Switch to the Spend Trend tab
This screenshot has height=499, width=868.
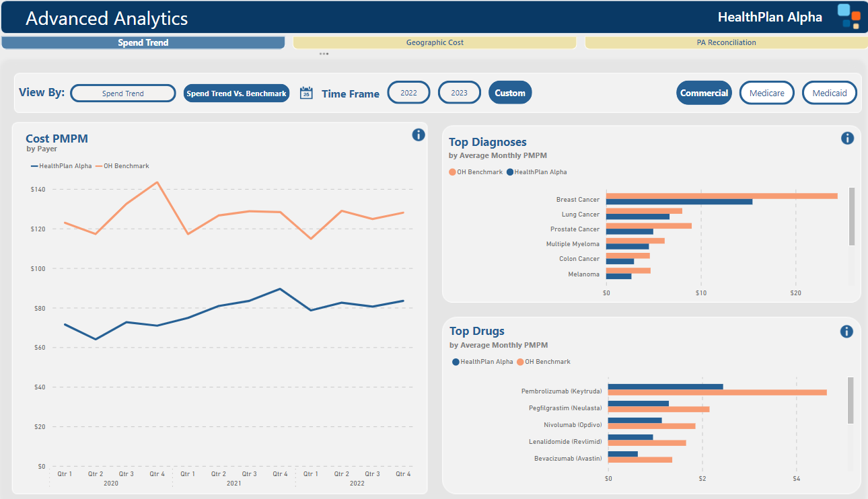coord(143,42)
